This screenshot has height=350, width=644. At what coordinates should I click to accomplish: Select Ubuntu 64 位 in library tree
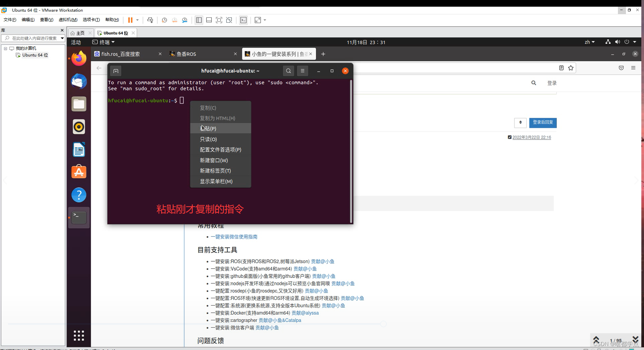pos(35,55)
